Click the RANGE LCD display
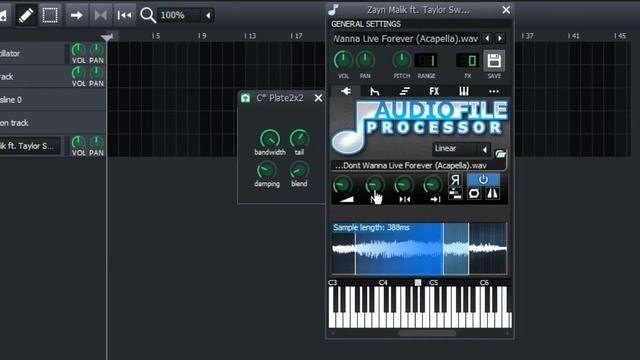This screenshot has height=360, width=640. (426, 61)
